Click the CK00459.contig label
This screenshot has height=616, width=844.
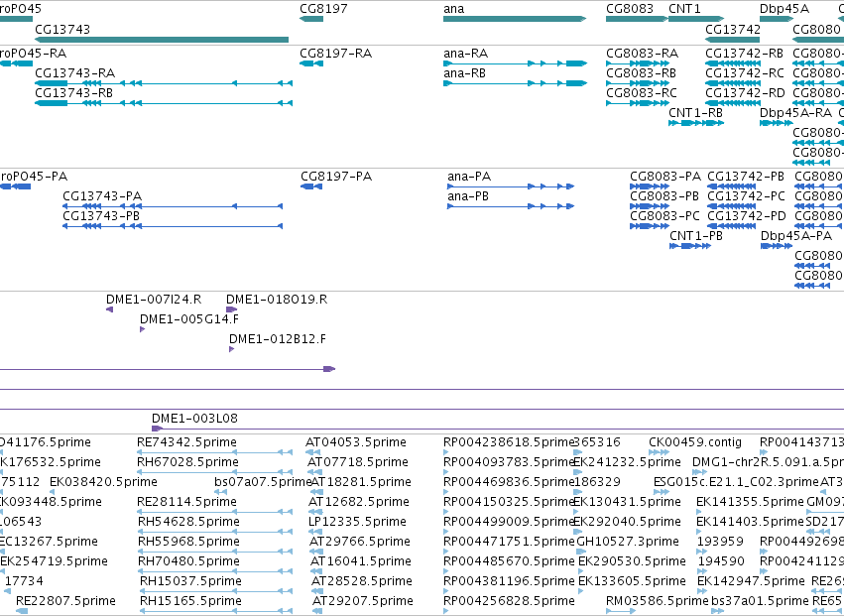695,442
